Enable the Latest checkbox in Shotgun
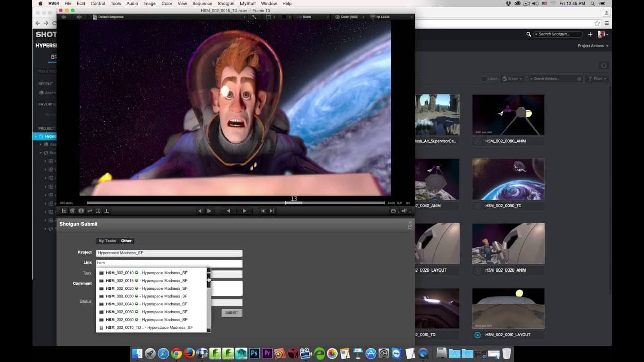The width and height of the screenshot is (644, 362). [484, 79]
